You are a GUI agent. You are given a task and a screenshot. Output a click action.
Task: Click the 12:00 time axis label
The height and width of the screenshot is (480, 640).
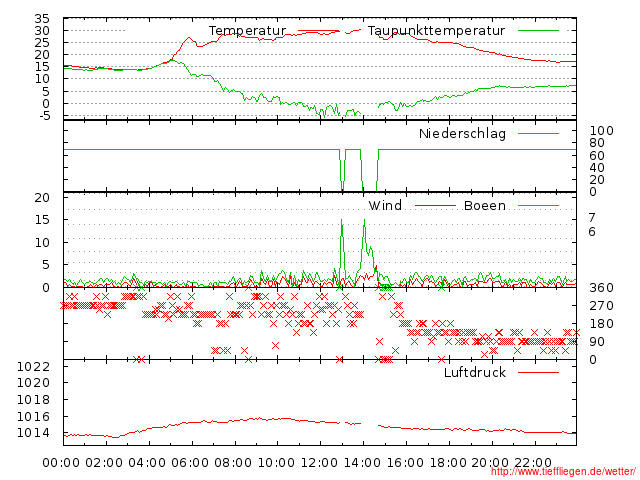pyautogui.click(x=319, y=463)
